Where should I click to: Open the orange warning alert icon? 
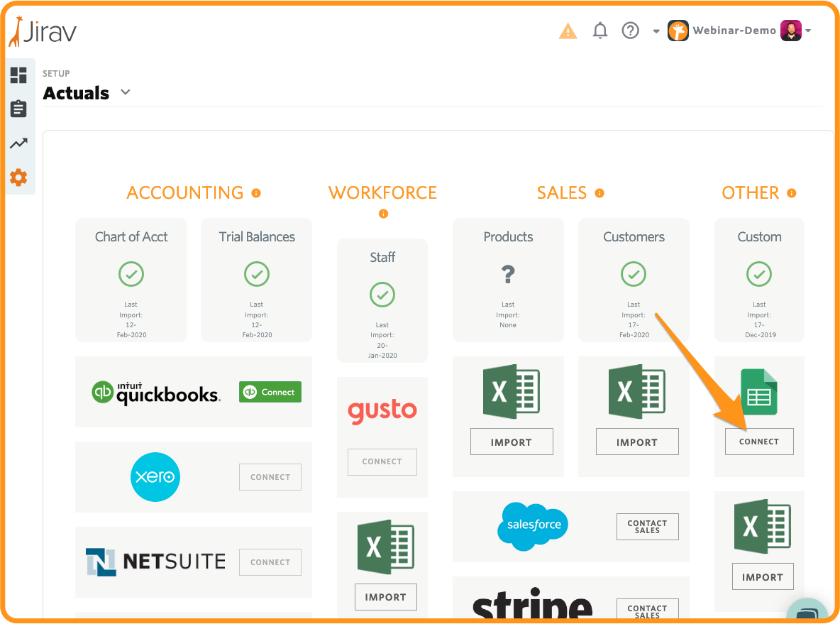click(568, 31)
